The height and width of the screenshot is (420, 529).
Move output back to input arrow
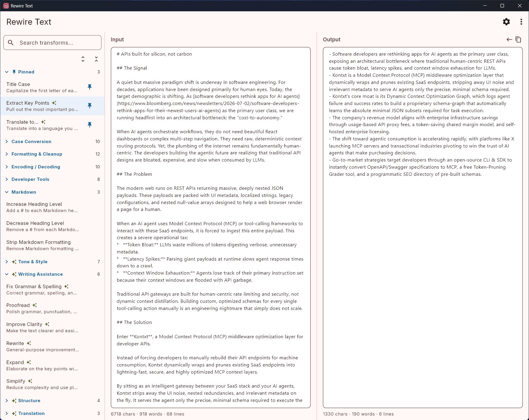tap(509, 39)
